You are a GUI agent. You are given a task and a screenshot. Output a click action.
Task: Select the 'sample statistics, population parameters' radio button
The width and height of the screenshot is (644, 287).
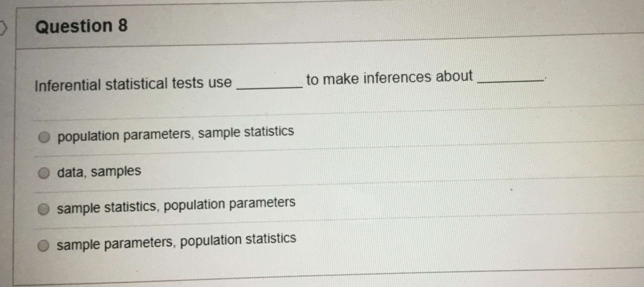tap(43, 210)
